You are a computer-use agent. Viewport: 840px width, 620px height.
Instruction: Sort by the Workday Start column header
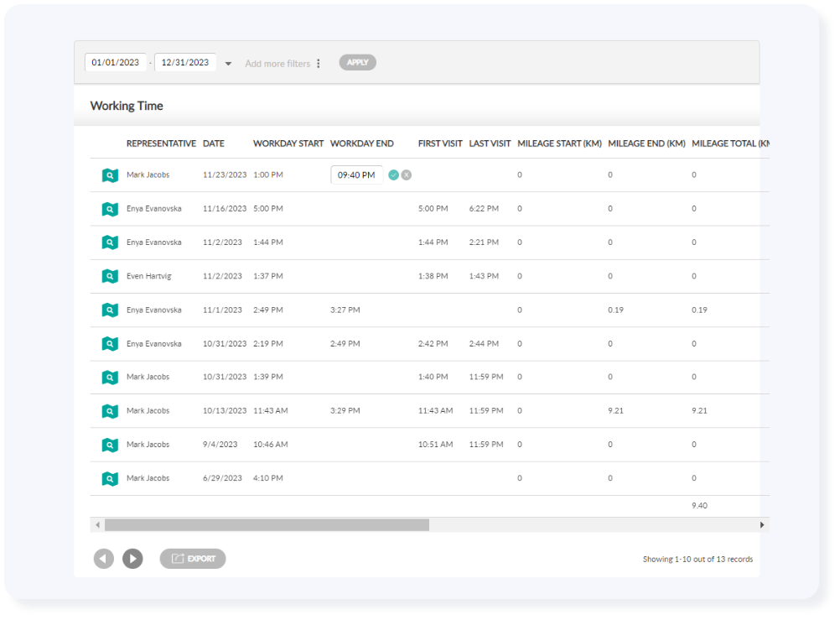pos(288,143)
